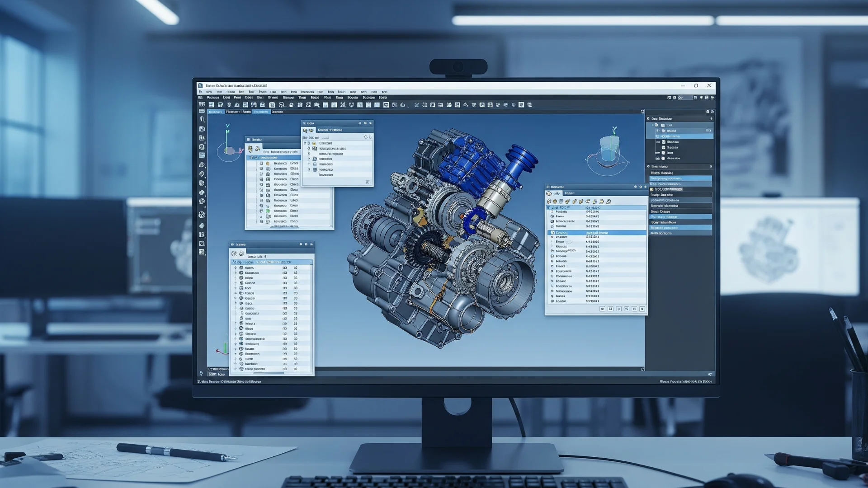Close the CAD application window

pos(709,85)
